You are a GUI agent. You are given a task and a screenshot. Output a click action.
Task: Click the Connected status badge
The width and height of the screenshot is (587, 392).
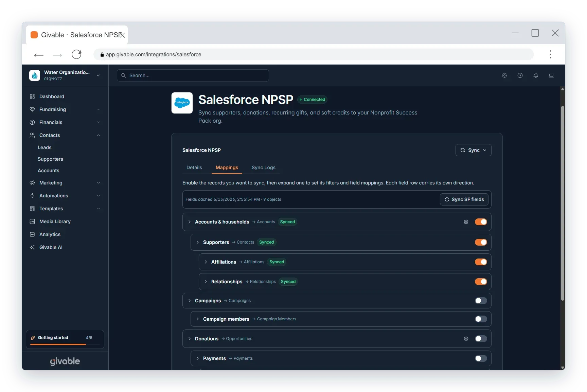click(312, 100)
